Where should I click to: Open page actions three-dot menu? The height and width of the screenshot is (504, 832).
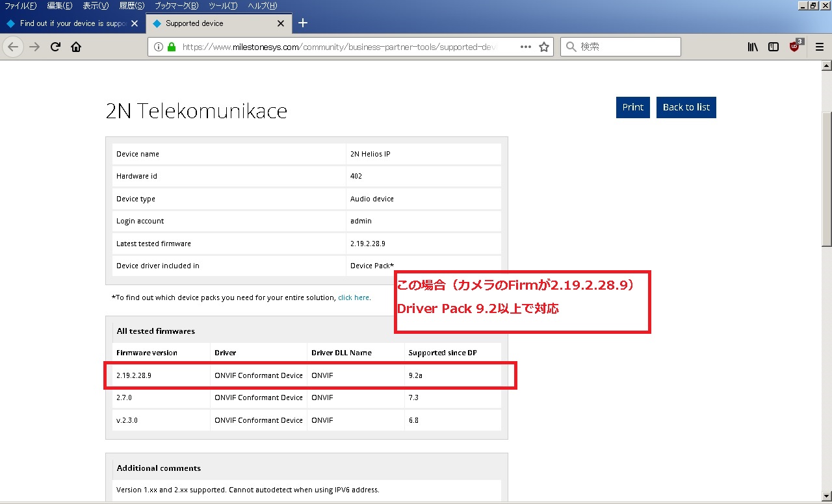[x=526, y=47]
